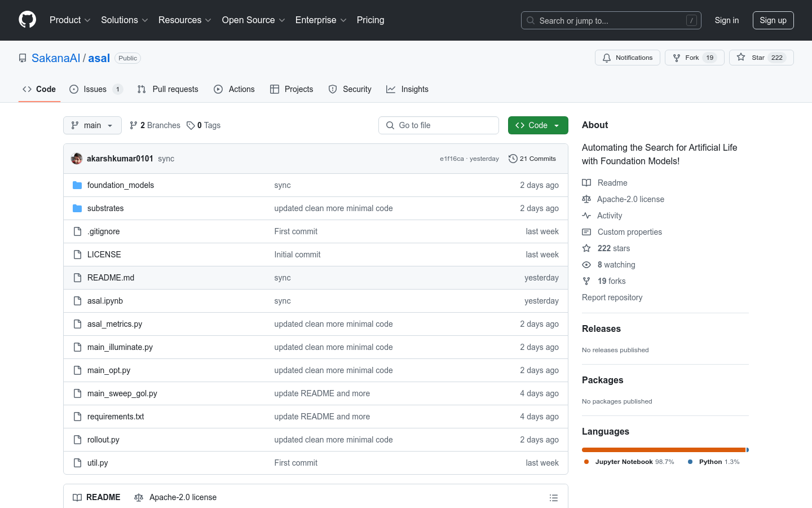Open the asal repository link
812x508 pixels.
(99, 58)
